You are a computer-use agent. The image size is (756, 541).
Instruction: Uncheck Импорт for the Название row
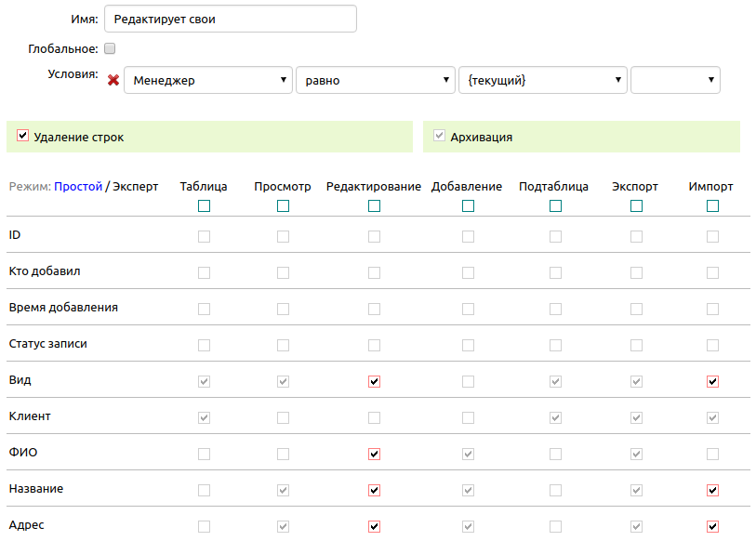click(x=712, y=490)
